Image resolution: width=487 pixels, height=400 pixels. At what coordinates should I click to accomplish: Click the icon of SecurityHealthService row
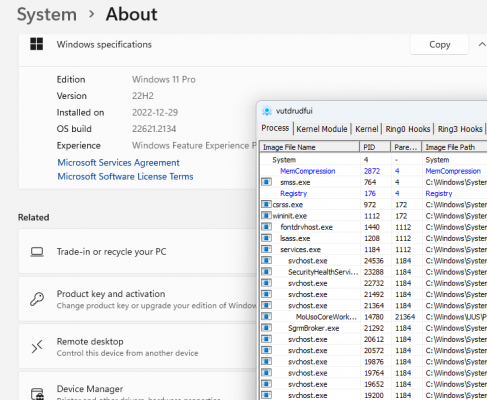click(266, 272)
